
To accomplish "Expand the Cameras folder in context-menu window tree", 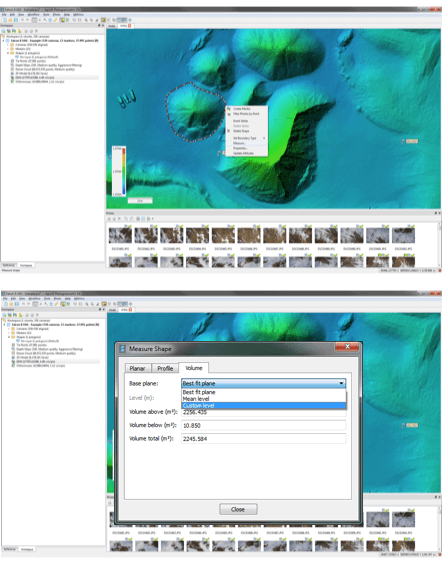I will tap(8, 45).
